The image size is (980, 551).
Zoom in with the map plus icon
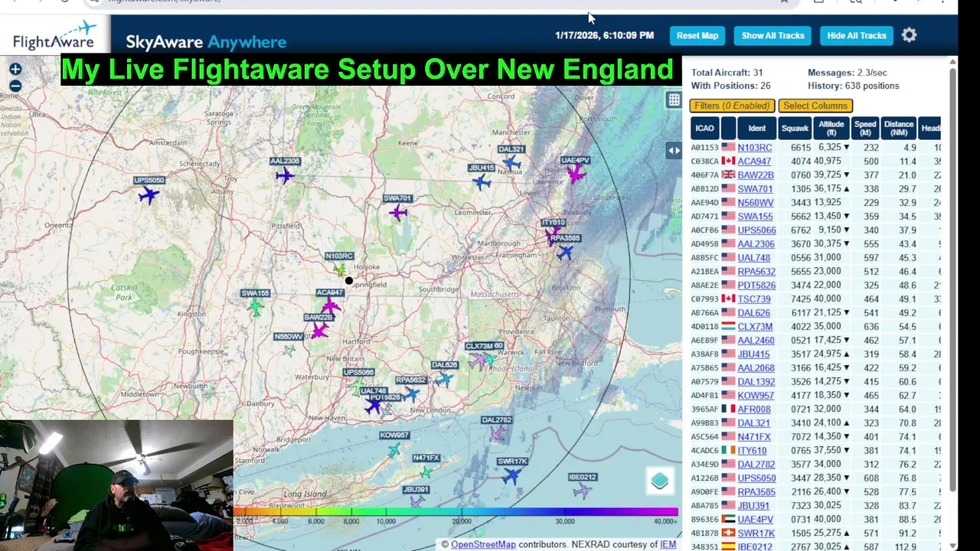pos(15,70)
